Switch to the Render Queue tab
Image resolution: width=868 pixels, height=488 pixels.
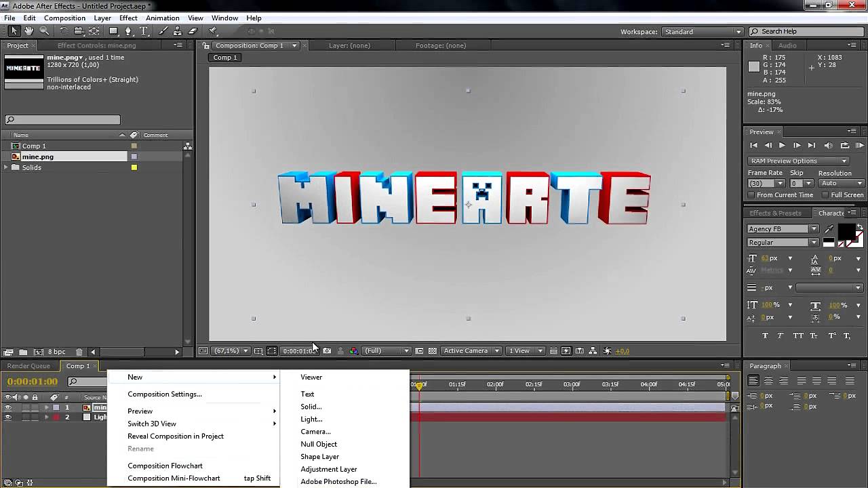pos(28,366)
